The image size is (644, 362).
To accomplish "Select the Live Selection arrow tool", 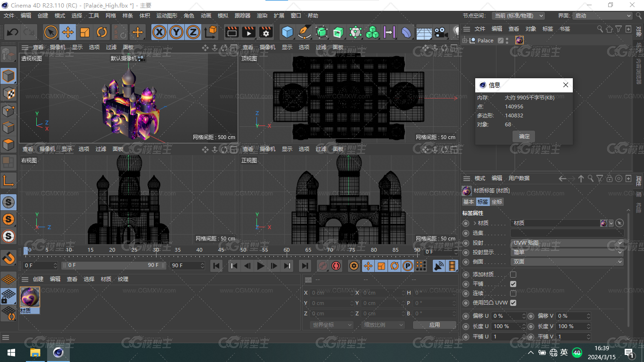I will [x=51, y=32].
